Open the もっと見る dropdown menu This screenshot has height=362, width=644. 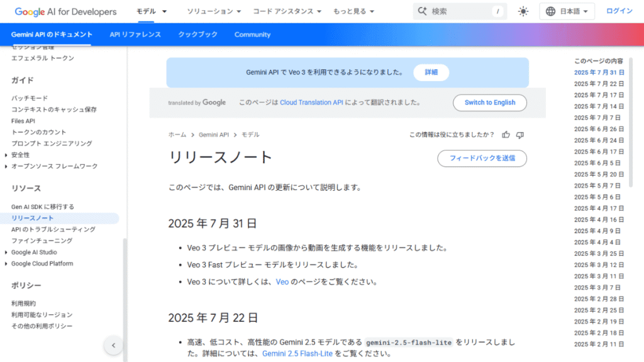click(x=353, y=11)
